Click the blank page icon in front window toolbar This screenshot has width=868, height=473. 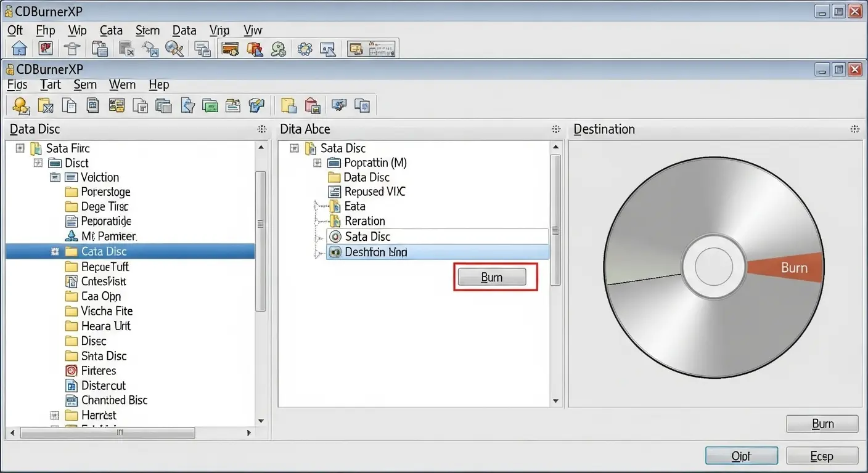69,105
